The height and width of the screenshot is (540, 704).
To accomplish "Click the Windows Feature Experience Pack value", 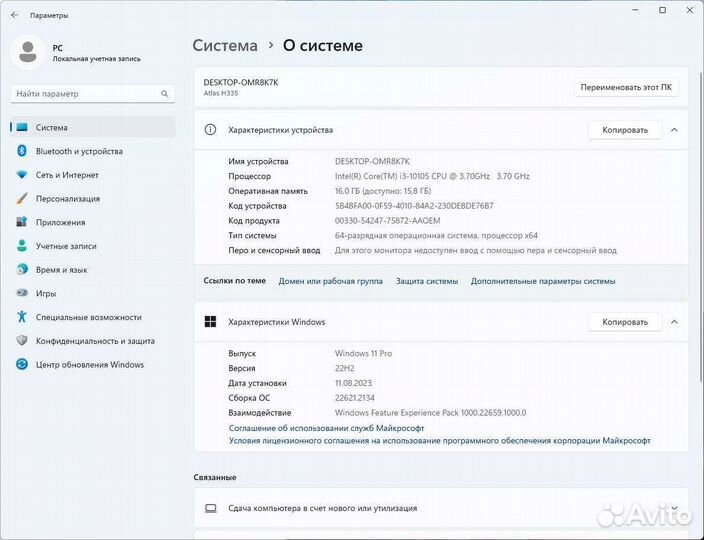I will point(431,413).
